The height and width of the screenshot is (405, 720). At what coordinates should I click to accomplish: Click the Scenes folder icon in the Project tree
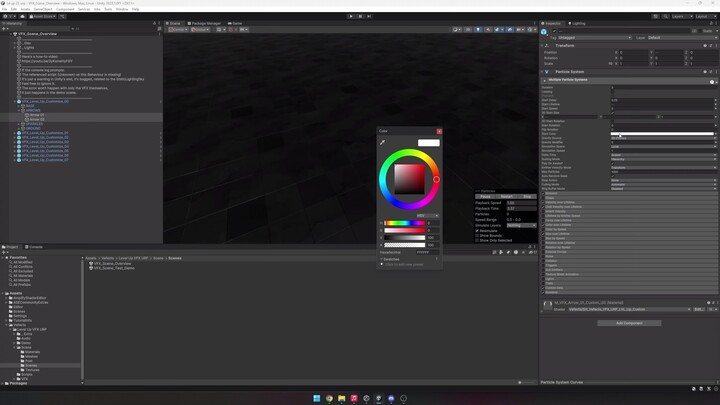coord(22,366)
